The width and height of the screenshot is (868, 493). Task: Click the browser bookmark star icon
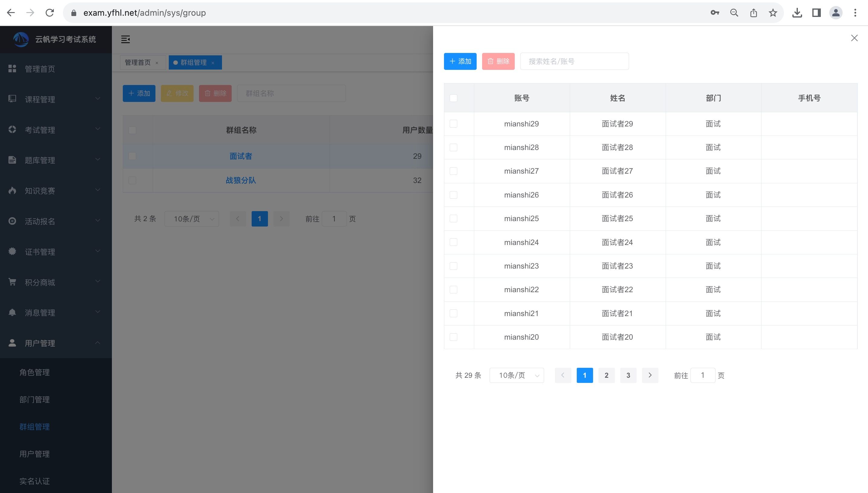click(x=773, y=13)
